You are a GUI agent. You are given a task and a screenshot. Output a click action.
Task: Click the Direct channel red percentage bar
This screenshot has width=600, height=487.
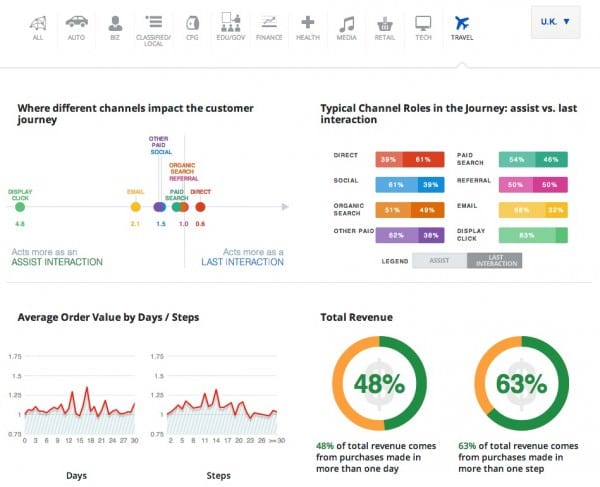point(402,159)
